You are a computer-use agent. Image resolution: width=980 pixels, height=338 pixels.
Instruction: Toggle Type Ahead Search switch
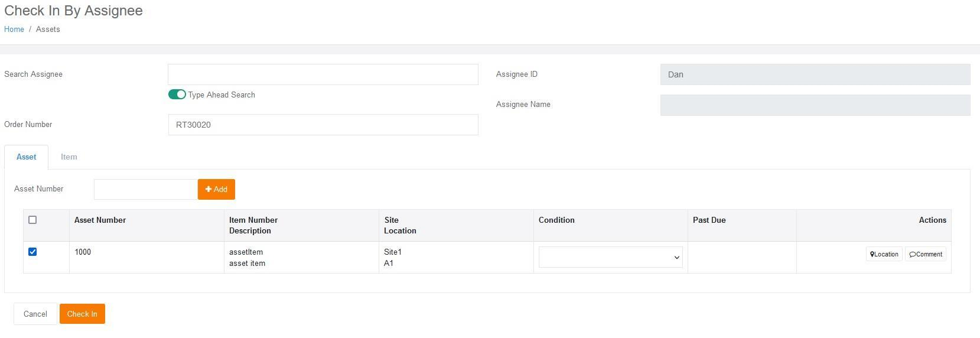tap(177, 95)
